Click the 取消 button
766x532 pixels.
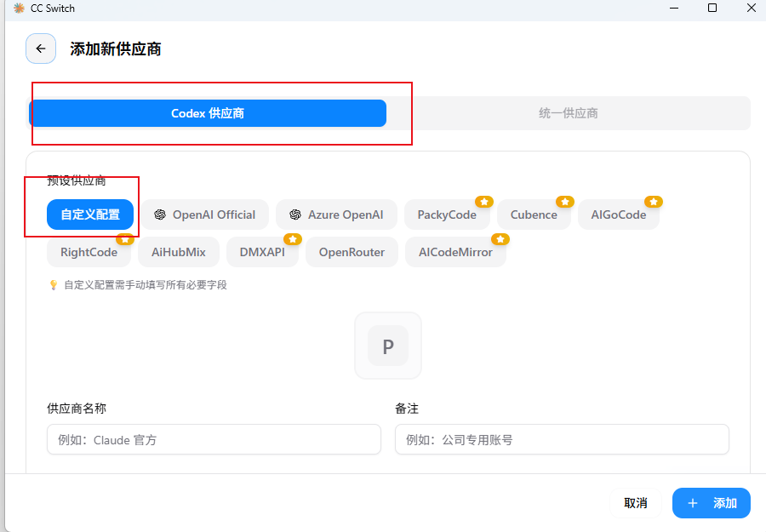tap(636, 503)
